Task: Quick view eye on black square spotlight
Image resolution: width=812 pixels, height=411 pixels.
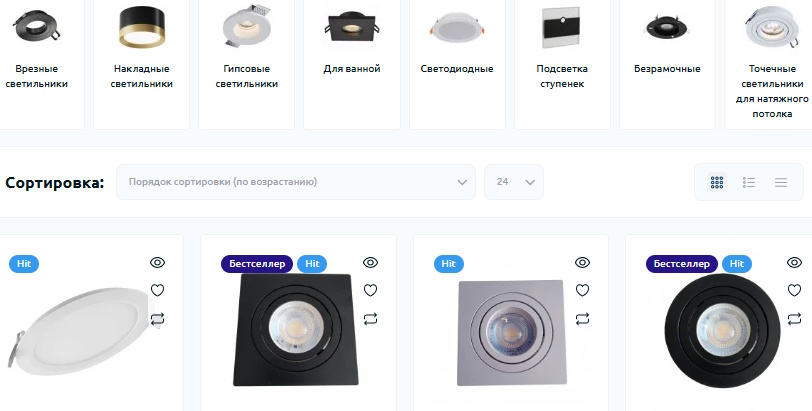Action: tap(370, 262)
